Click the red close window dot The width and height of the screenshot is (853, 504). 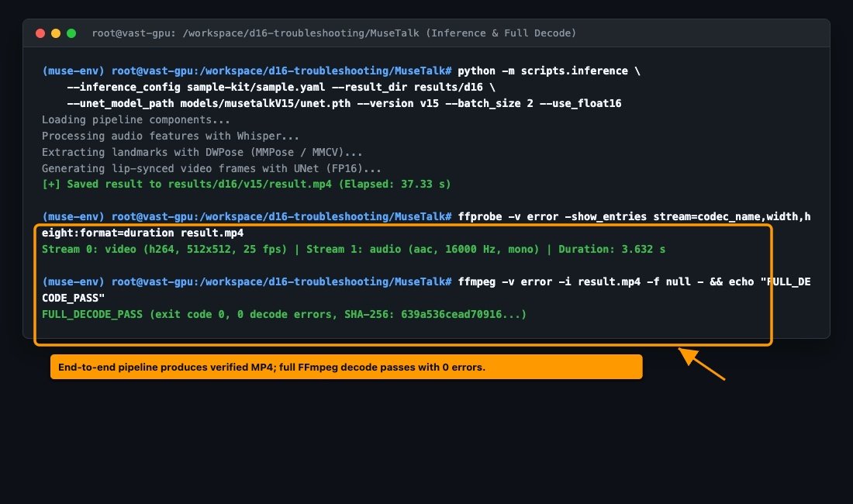(40, 33)
